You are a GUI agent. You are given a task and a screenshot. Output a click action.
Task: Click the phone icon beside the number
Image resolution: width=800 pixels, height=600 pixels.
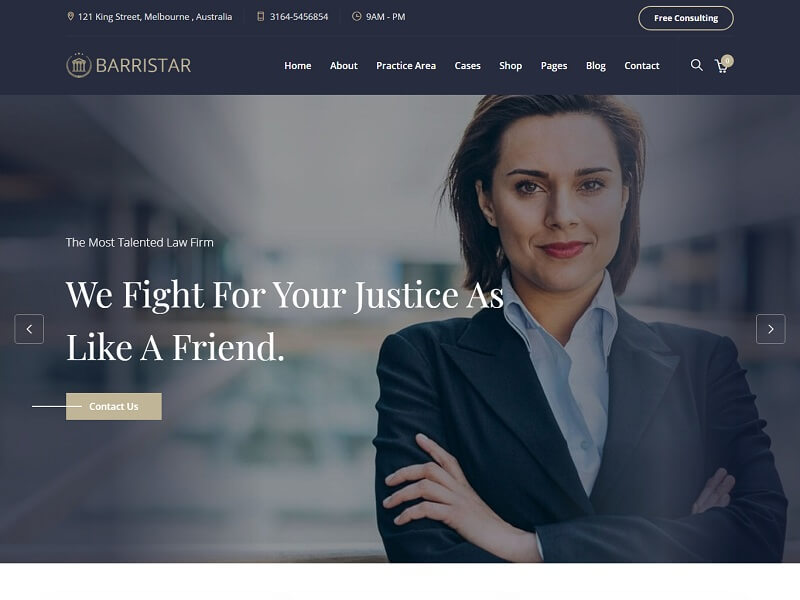[x=260, y=16]
